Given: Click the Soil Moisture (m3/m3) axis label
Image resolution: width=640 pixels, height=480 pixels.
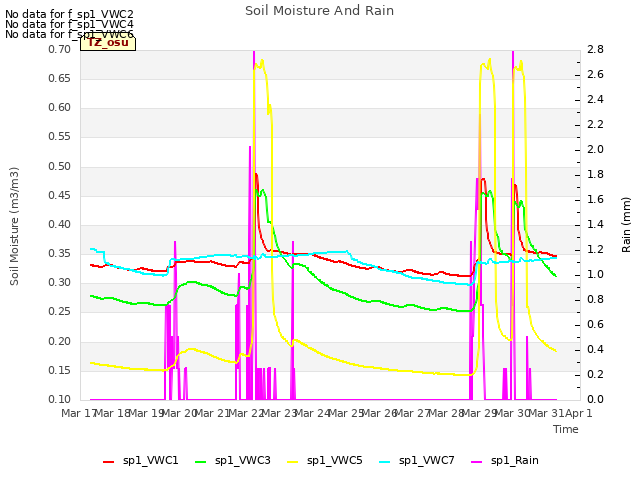Looking at the screenshot, I should (x=14, y=226).
